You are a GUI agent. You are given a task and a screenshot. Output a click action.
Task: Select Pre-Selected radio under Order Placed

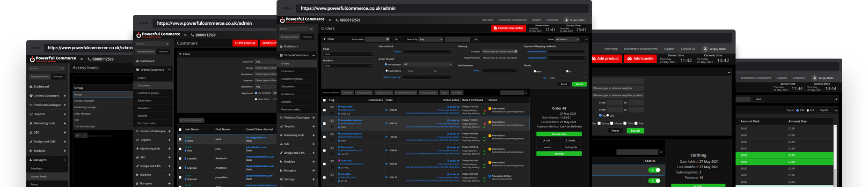(386, 64)
